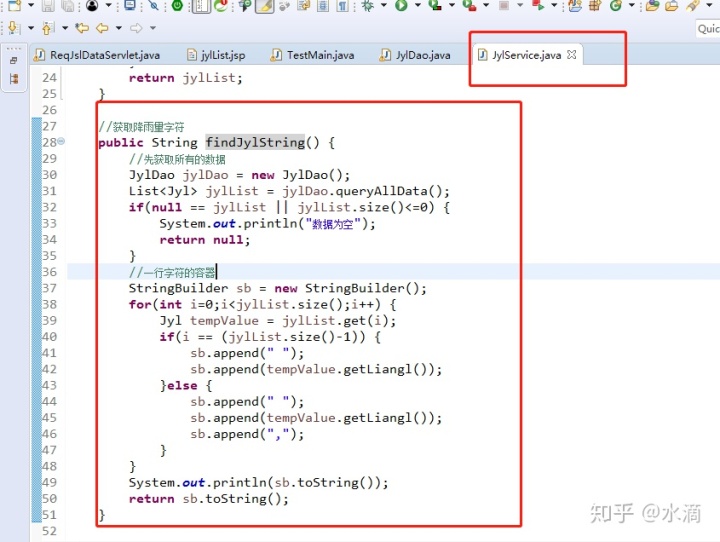Click the Open Type folder icon
This screenshot has height=542, width=720.
click(x=652, y=6)
